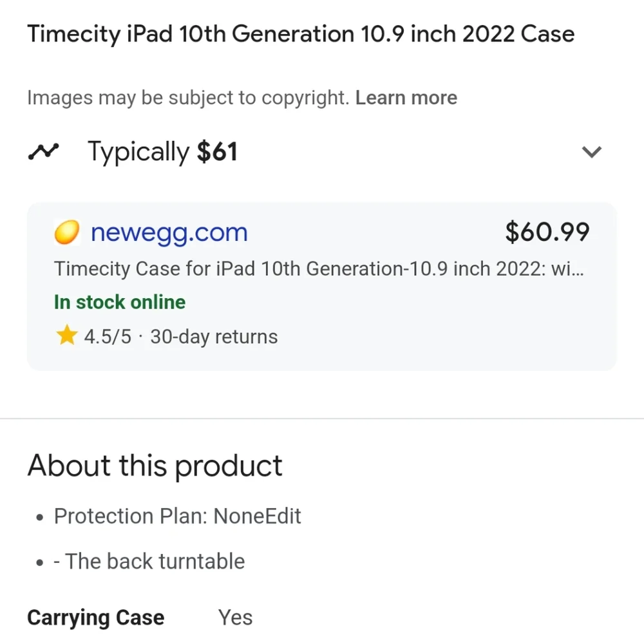Click the About this product heading

[155, 466]
